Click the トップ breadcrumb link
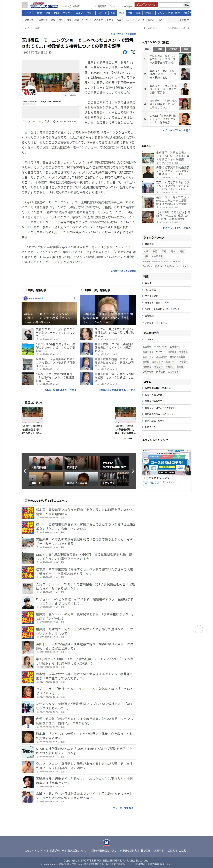 (x=25, y=28)
